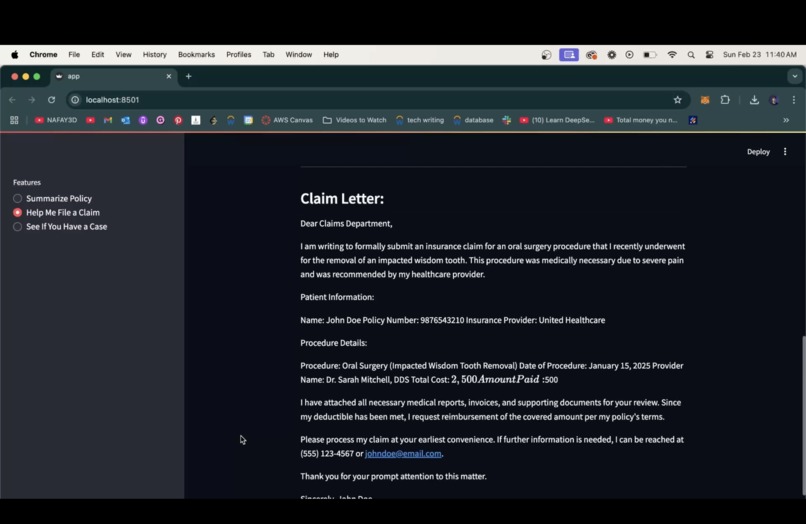
Task: Open the database bookmark
Action: tap(473, 120)
